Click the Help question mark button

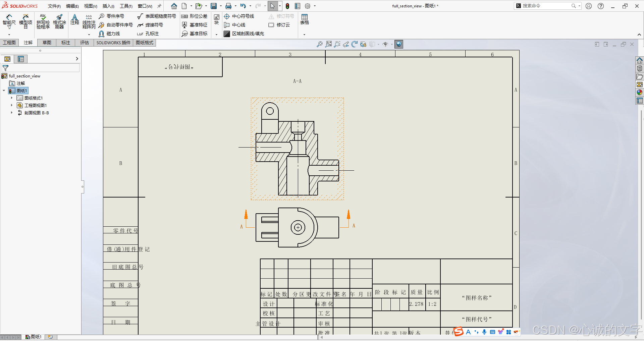pyautogui.click(x=601, y=6)
